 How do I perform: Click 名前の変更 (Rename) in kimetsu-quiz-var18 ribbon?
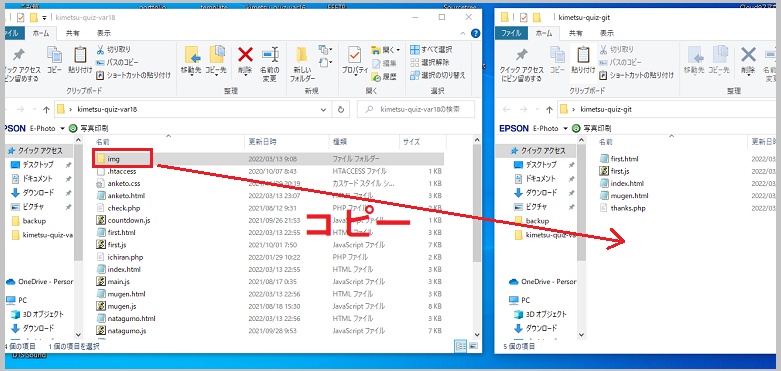[270, 64]
